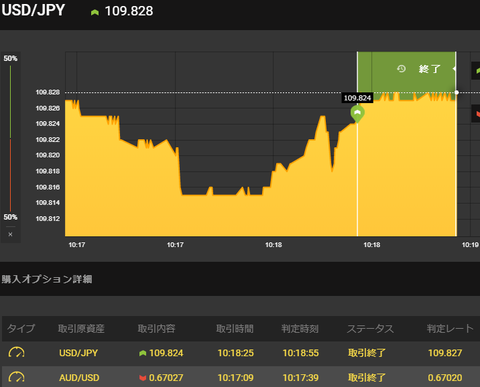Click the 判定レート column header
The image size is (480, 387).
point(450,329)
